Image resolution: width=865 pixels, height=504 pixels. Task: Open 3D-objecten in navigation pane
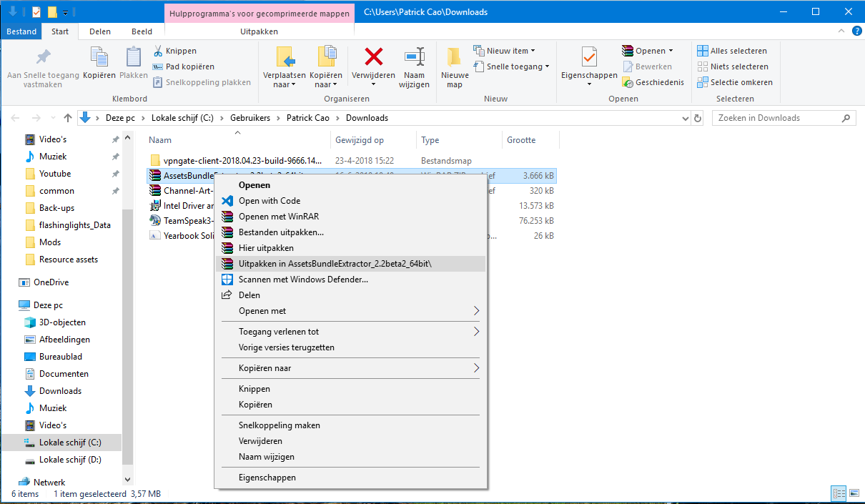[63, 322]
